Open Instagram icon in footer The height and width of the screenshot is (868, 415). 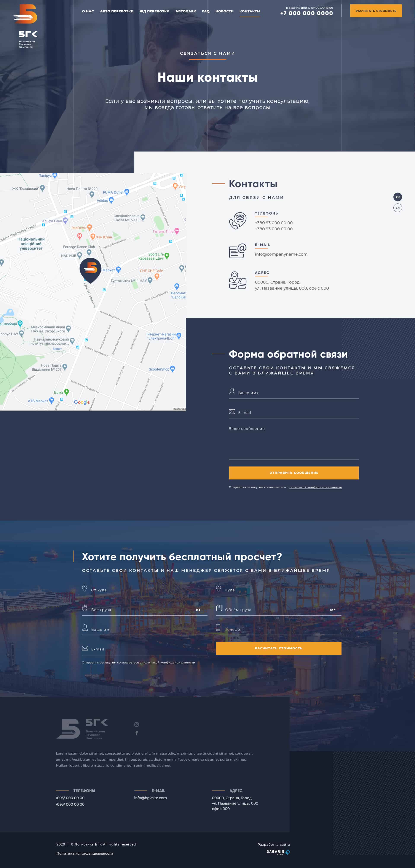point(137,724)
